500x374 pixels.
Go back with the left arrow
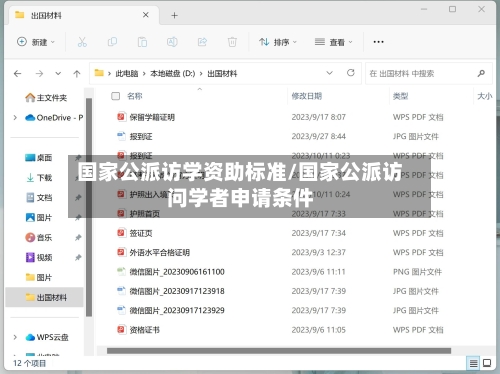click(18, 73)
